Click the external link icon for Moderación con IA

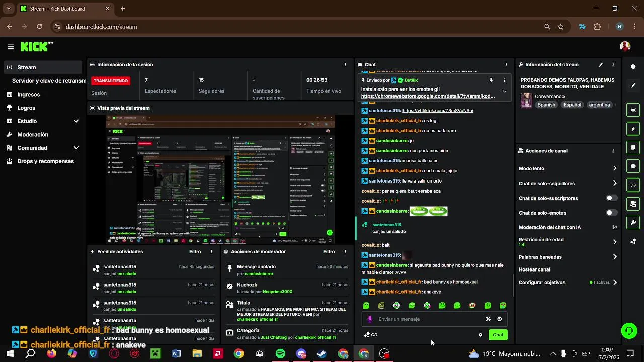pyautogui.click(x=615, y=227)
